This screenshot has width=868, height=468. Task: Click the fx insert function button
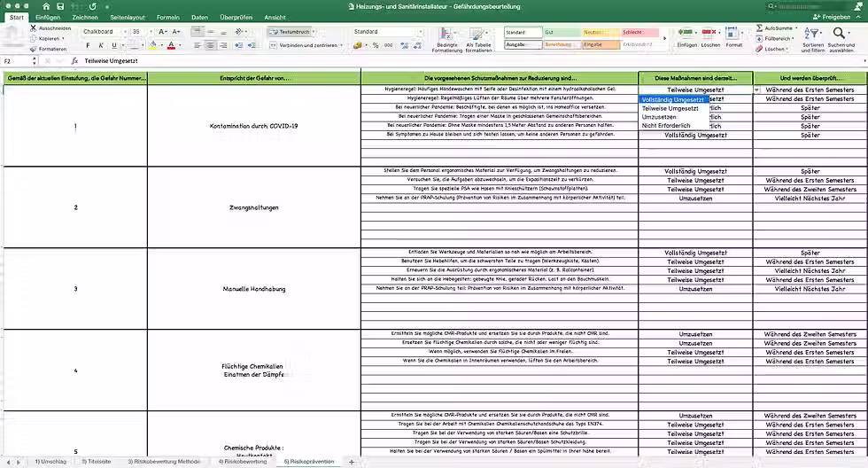click(74, 61)
